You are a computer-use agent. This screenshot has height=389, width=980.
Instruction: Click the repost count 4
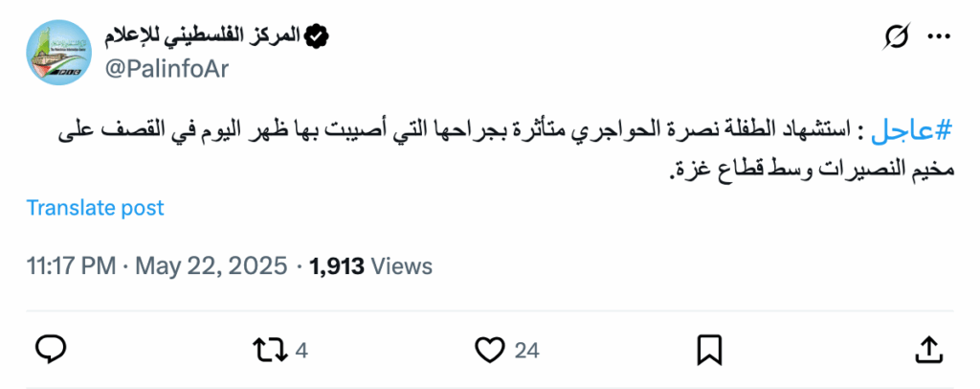(x=301, y=351)
